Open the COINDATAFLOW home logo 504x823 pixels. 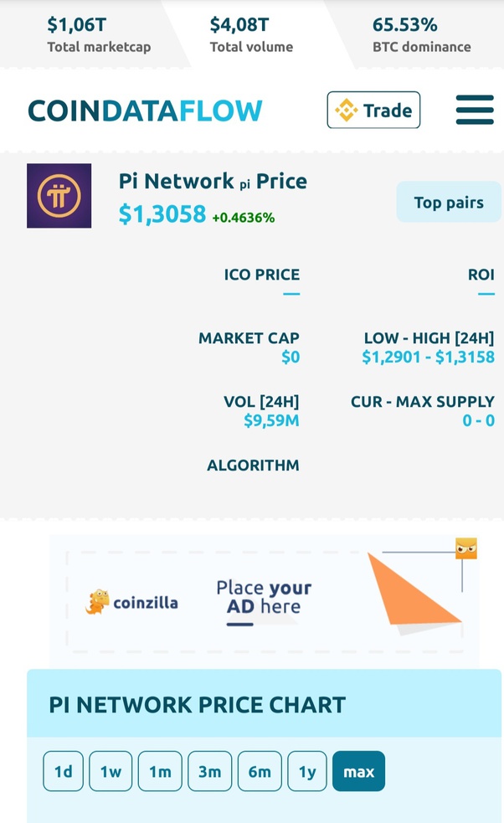[x=145, y=111]
